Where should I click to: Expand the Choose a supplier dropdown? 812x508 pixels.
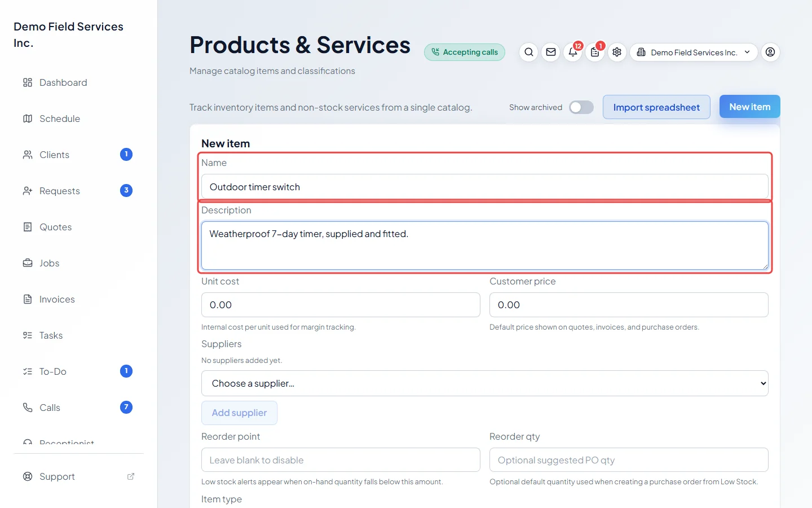click(485, 383)
